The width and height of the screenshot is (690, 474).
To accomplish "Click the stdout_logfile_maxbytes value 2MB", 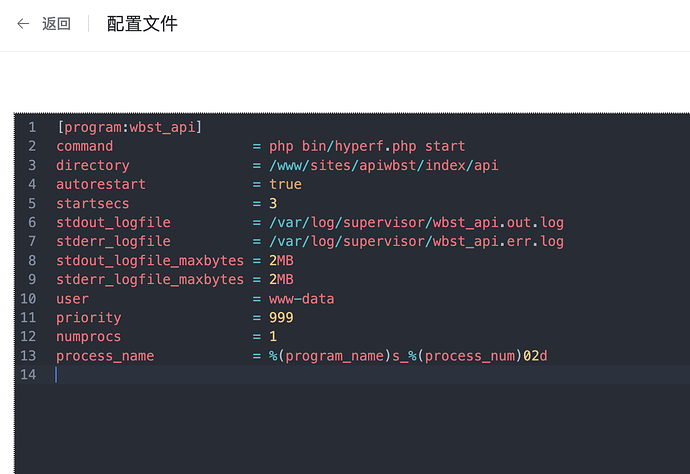I will click(x=281, y=261).
